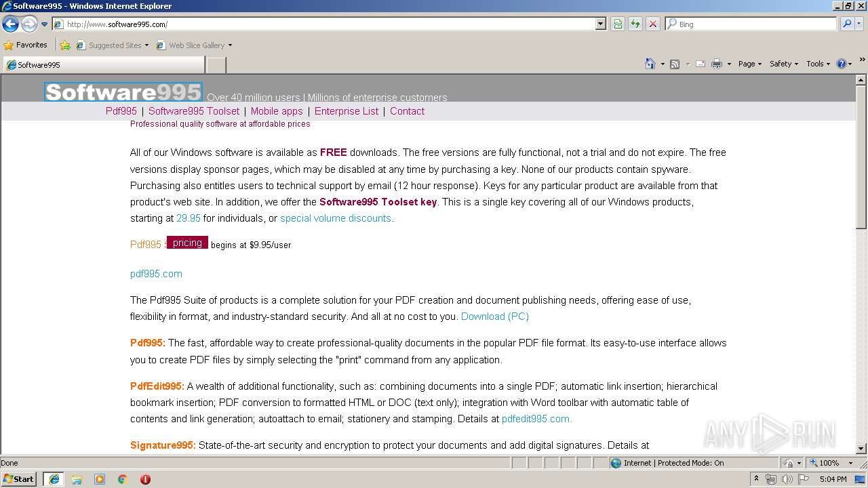Screen dimensions: 868x488
Task: Click the Internet zone globe status icon
Action: tap(616, 463)
